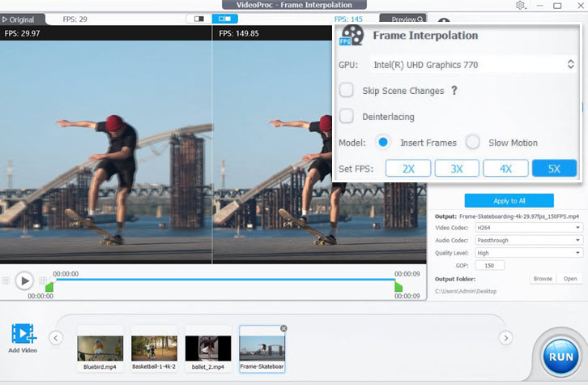Click the Add Video icon
The width and height of the screenshot is (588, 385).
click(23, 334)
